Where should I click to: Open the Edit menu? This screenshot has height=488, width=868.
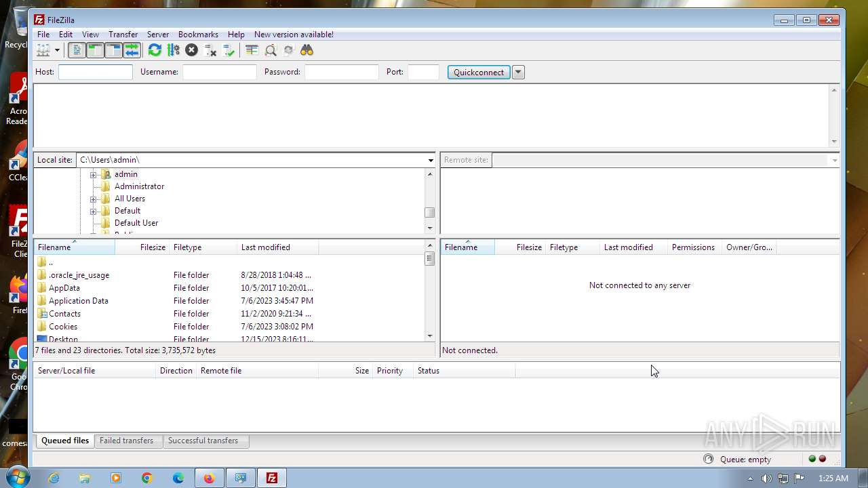pos(66,35)
